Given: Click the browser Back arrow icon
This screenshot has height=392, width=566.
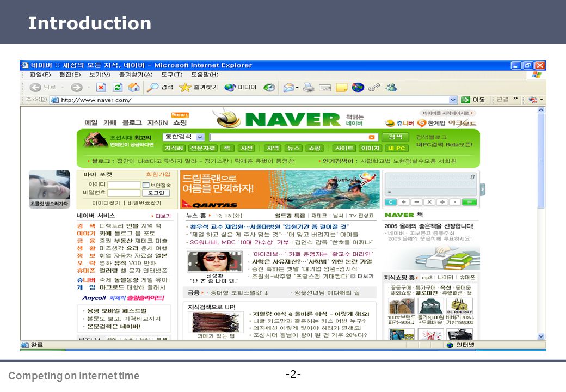Looking at the screenshot, I should (35, 87).
